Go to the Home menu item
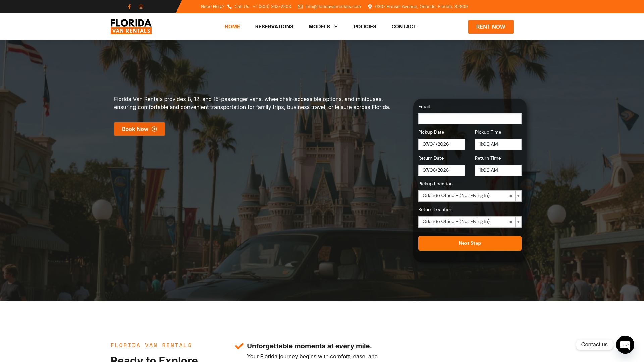The height and width of the screenshot is (362, 644). pos(232,27)
